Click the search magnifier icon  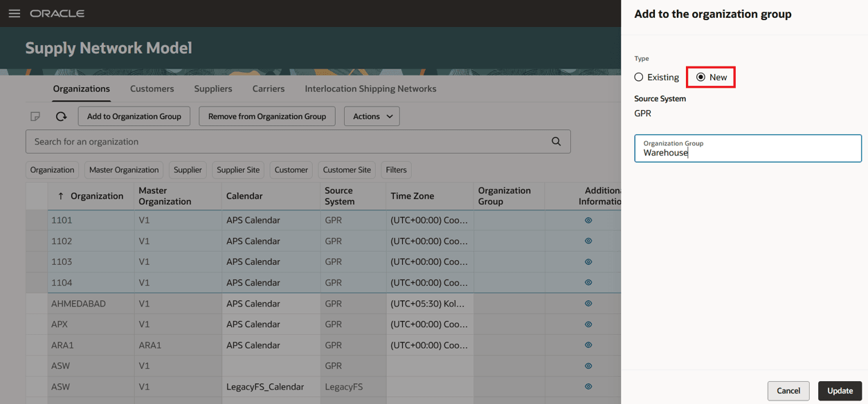click(x=556, y=141)
